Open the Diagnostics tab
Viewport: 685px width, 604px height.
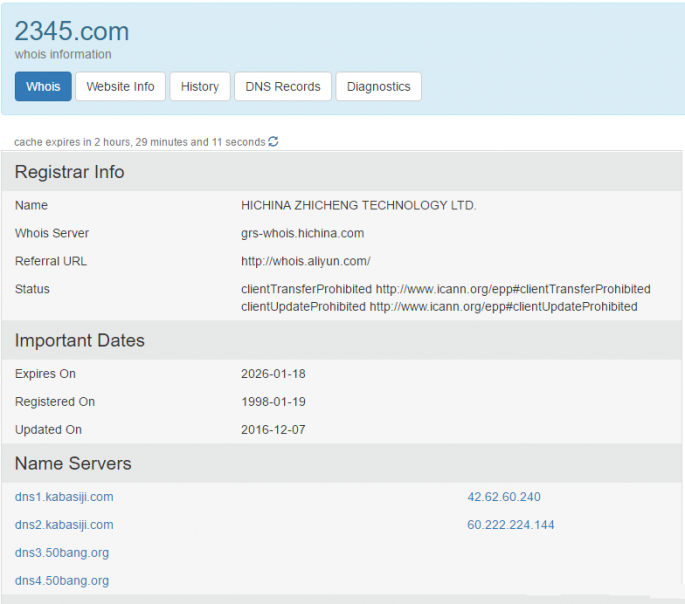tap(378, 86)
